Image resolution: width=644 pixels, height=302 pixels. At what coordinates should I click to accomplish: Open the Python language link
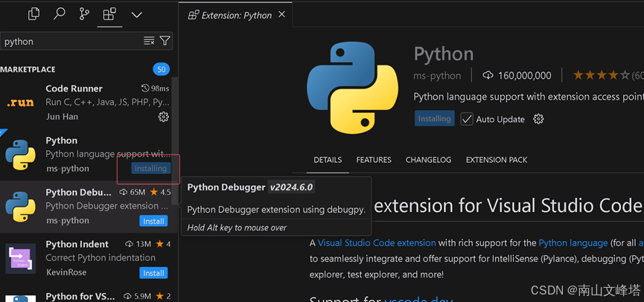coord(573,243)
